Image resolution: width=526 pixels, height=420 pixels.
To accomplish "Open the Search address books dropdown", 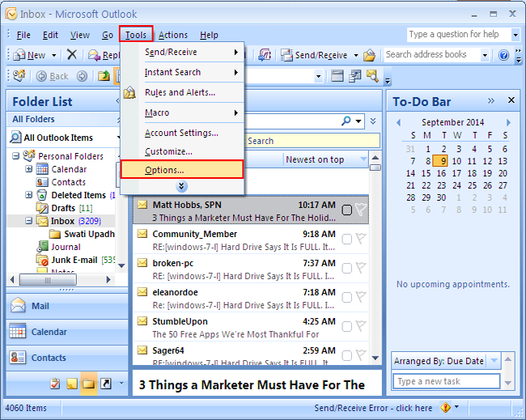I will click(x=485, y=55).
